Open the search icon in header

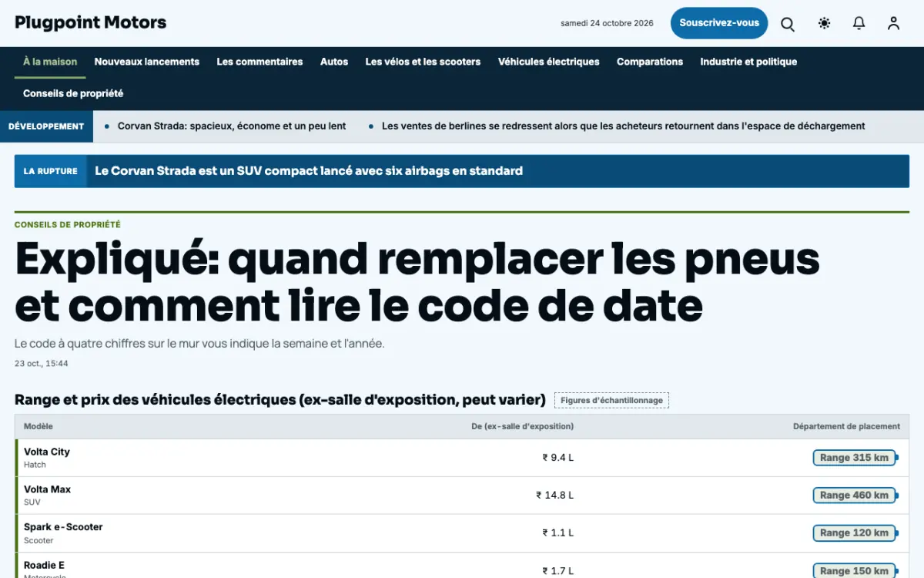coord(788,24)
